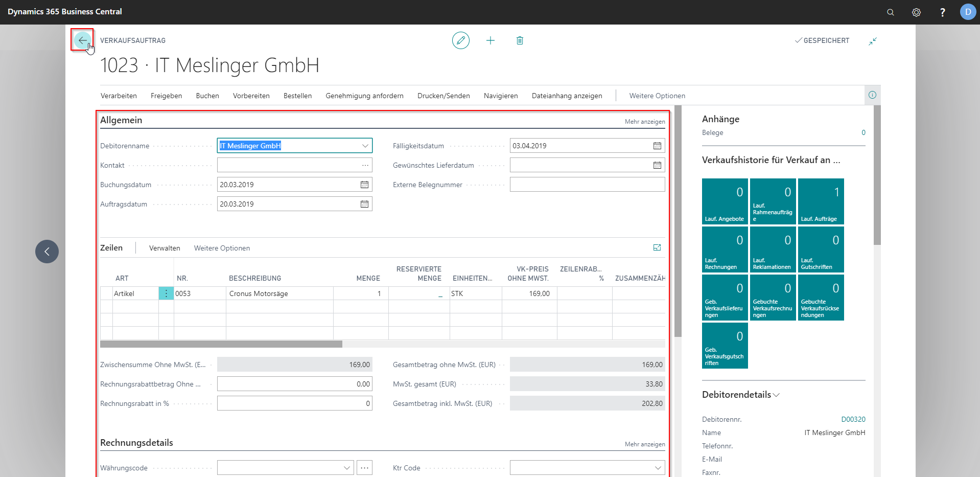Open Geb. Verkaufsgutschriften tile

click(725, 346)
